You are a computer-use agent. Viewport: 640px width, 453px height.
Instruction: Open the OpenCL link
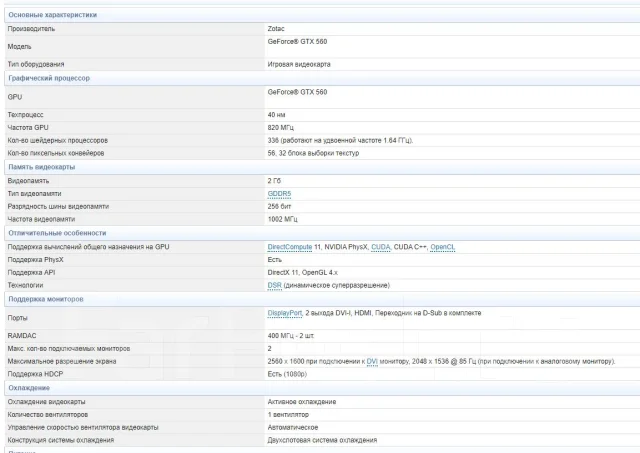click(x=442, y=247)
